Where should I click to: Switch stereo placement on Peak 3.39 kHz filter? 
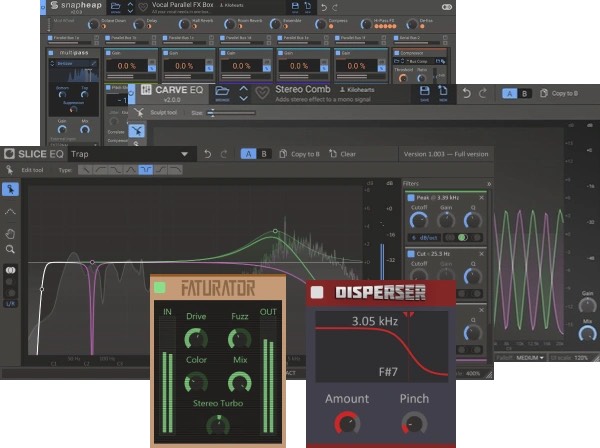point(463,238)
